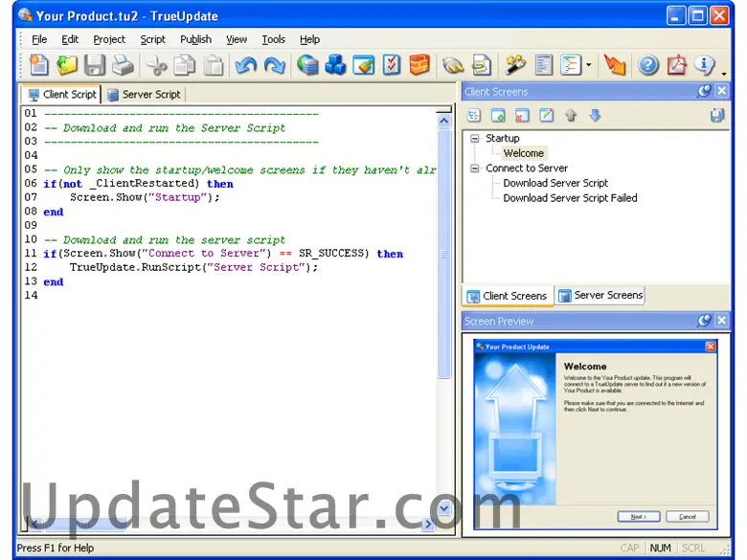Click the Next button in screen preview

639,516
